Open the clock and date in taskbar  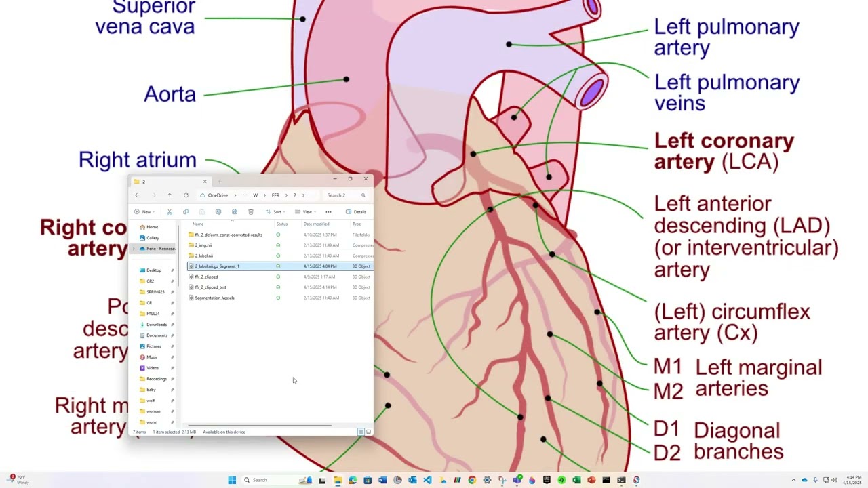click(852, 480)
